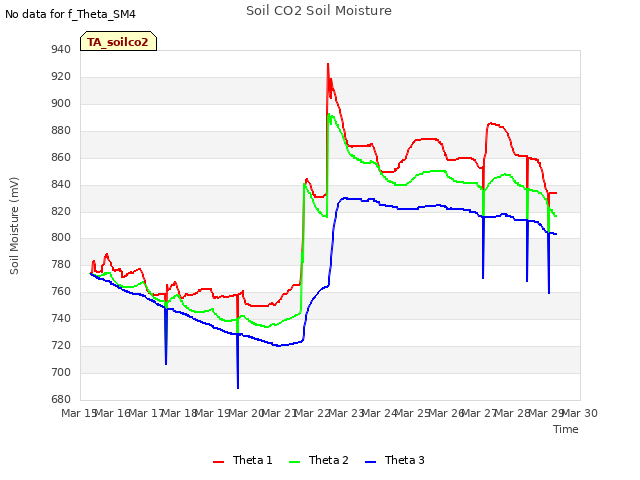640x480 pixels.
Task: Click the 940 y-axis tick label
Action: click(x=61, y=49)
